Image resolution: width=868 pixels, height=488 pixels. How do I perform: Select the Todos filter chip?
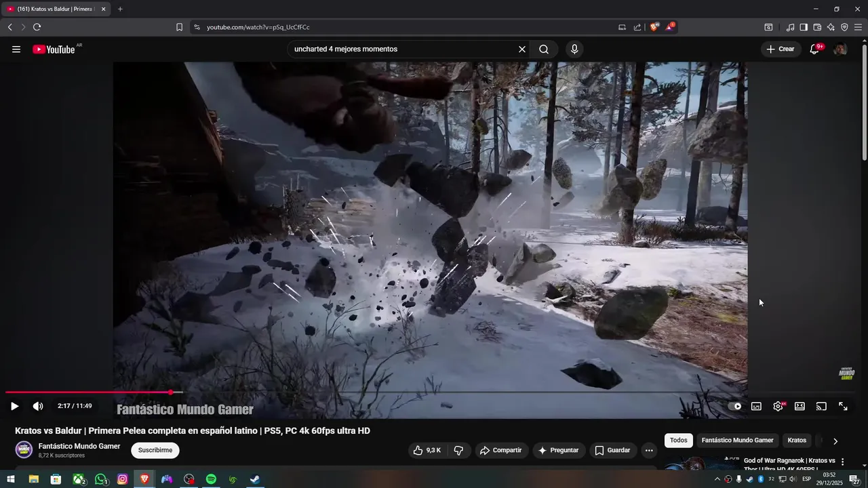tap(678, 441)
